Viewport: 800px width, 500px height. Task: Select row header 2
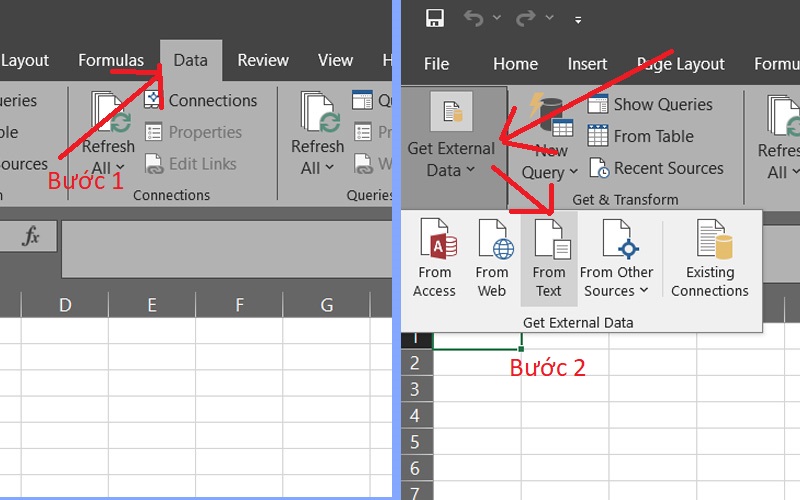pyautogui.click(x=416, y=362)
